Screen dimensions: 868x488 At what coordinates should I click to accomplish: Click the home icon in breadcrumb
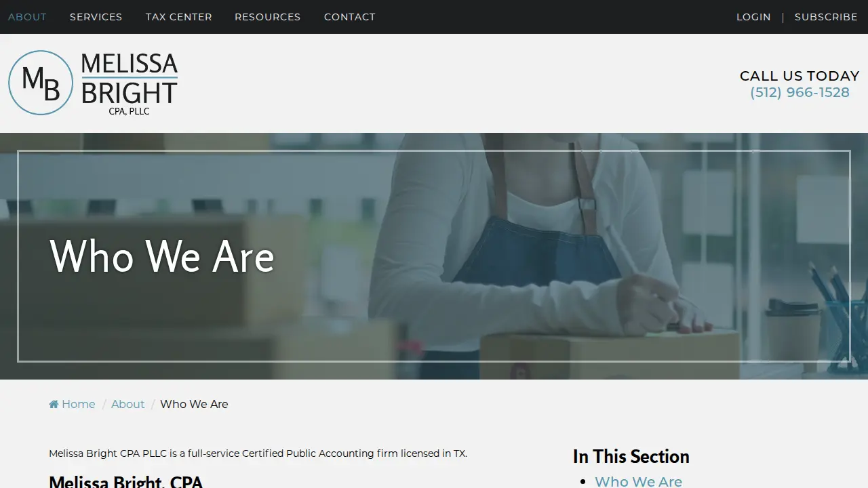[x=54, y=405]
